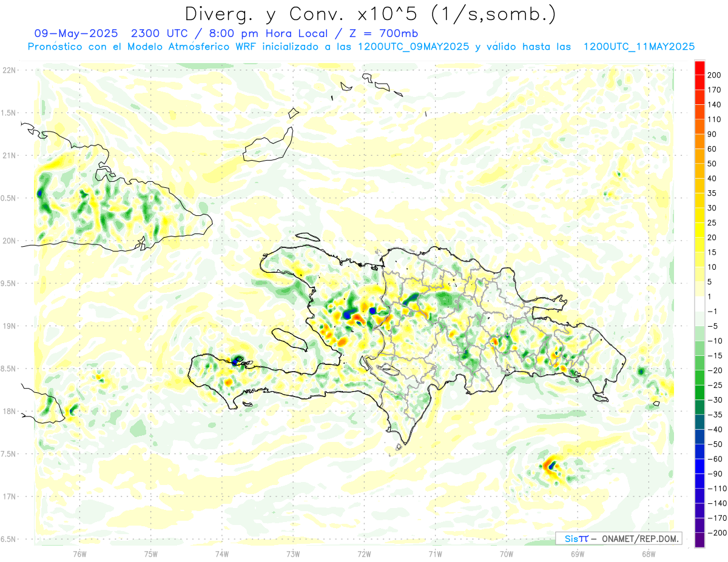Click the longitude label 75W
Screen dimensions: 728x562
[151, 553]
